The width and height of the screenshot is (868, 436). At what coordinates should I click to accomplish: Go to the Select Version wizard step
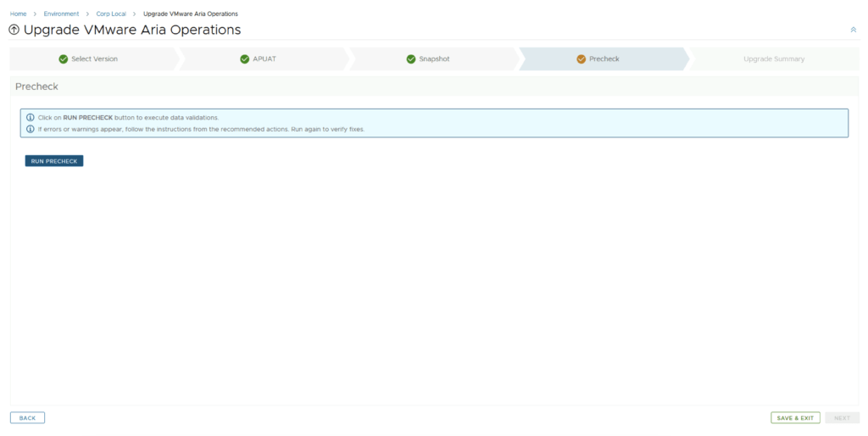(x=94, y=59)
